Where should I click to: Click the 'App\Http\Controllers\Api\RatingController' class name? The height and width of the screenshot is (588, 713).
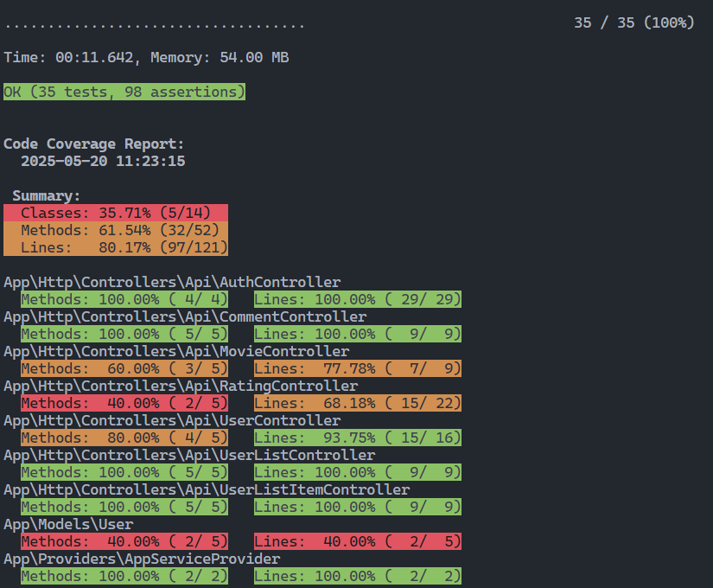[x=181, y=386]
